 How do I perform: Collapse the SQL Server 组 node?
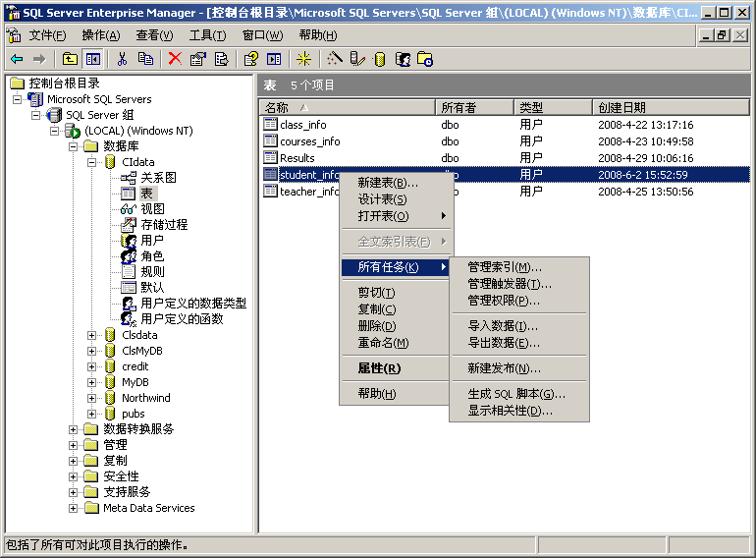36,115
